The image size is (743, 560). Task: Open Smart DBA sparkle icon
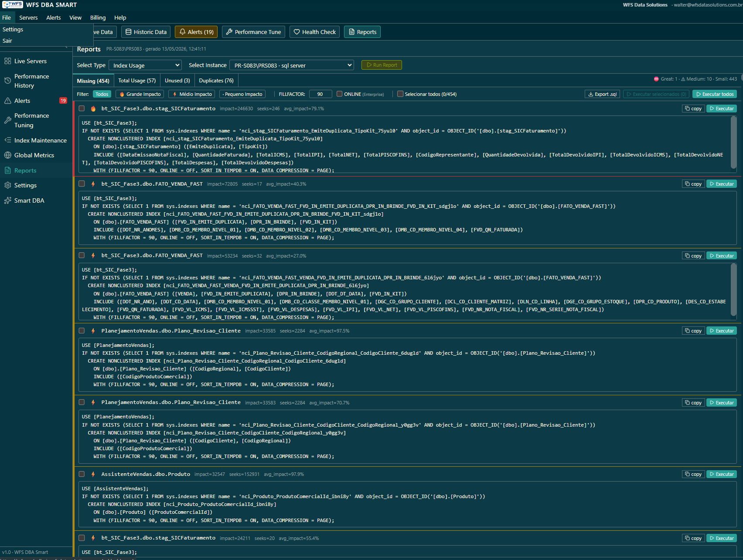(x=7, y=200)
